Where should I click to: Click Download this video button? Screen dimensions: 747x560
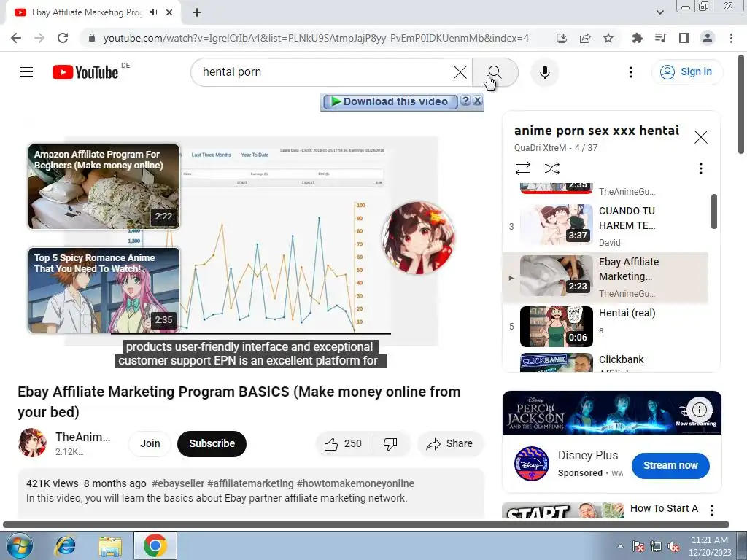click(390, 101)
